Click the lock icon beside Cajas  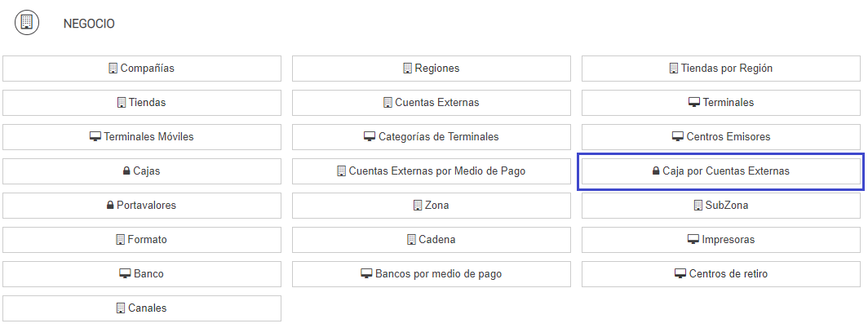coord(126,171)
